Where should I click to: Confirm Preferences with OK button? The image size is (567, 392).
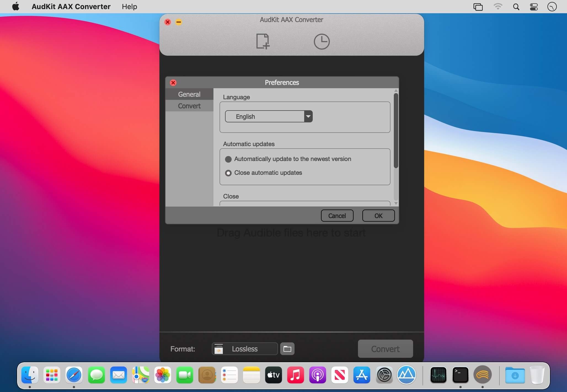click(x=378, y=216)
